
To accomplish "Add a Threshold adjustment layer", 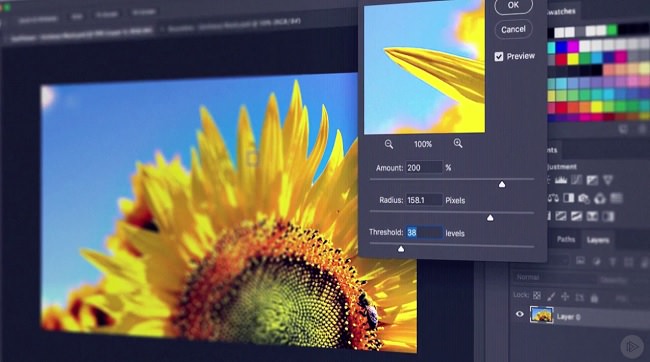I will click(577, 216).
